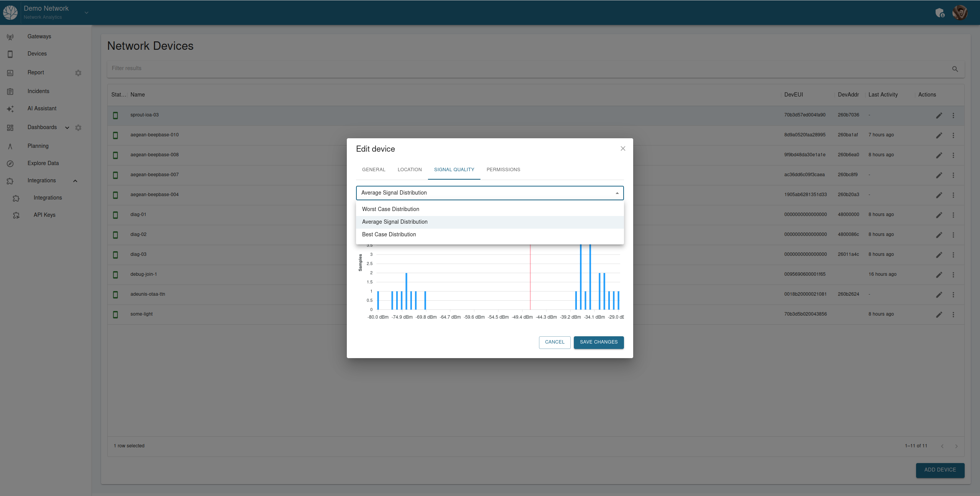Click the search magnifier icon in filter bar

(x=955, y=69)
